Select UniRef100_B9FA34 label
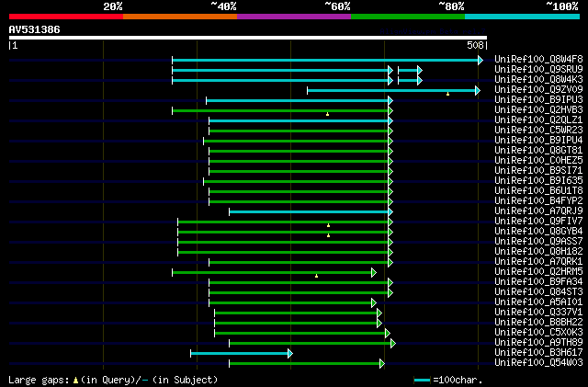Image resolution: width=588 pixels, height=387 pixels. (x=538, y=282)
